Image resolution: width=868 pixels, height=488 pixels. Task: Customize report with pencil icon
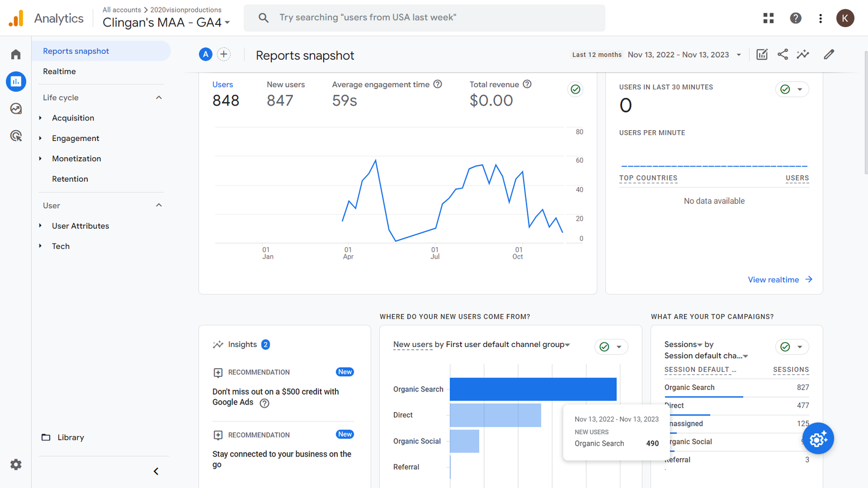click(829, 54)
